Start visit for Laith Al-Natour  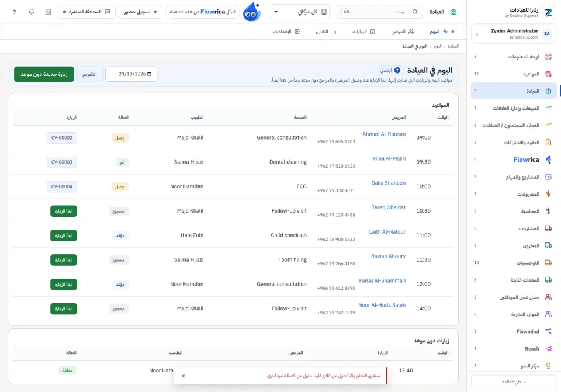[64, 235]
